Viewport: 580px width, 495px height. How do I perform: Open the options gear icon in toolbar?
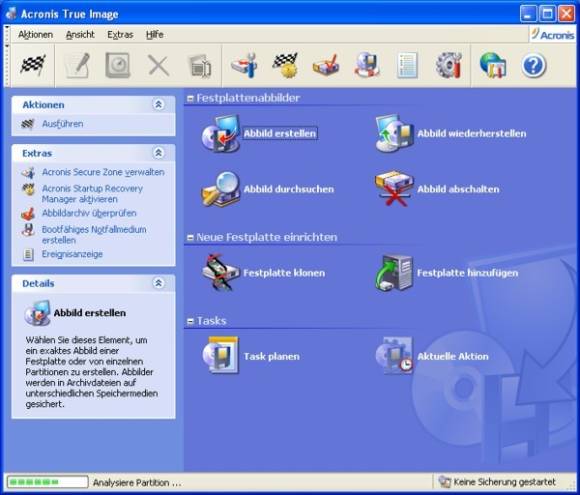click(449, 65)
